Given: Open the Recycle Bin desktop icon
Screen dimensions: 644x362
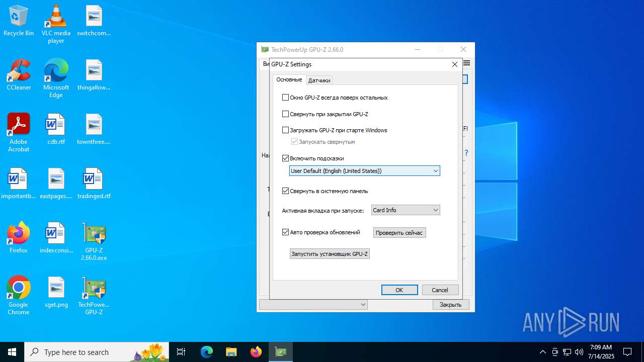Looking at the screenshot, I should 19,21.
